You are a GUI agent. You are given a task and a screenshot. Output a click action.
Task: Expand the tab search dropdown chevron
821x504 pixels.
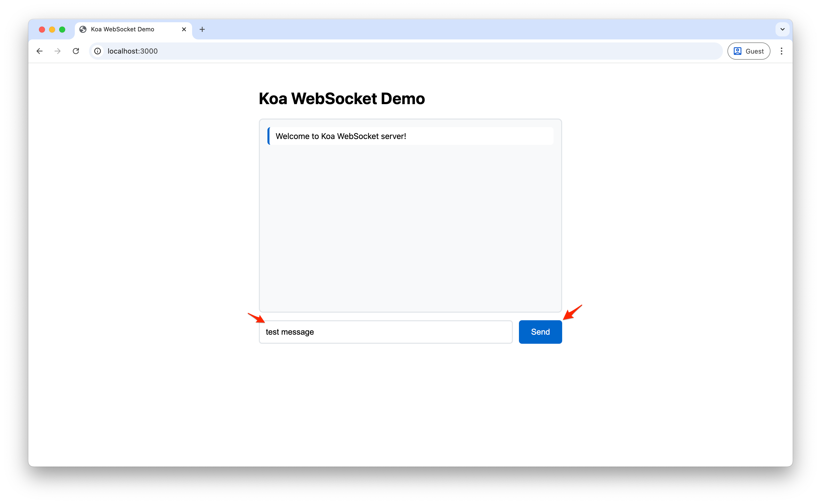(782, 29)
